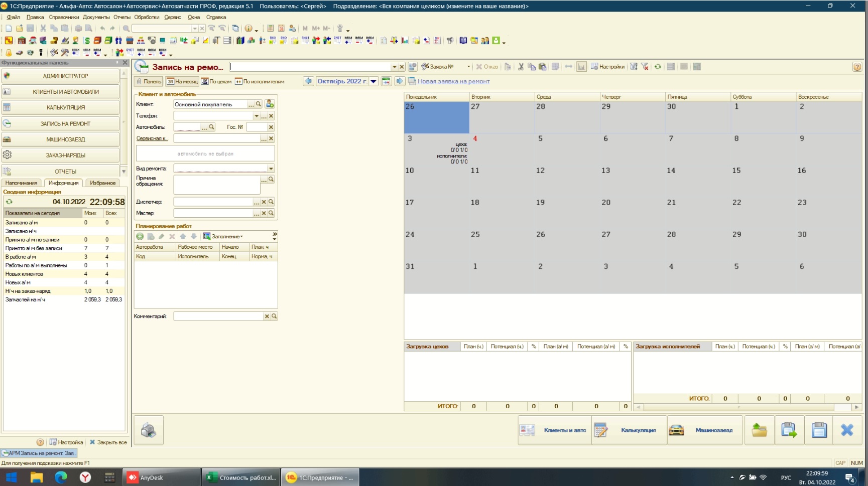Clear the Гос. № field
The height and width of the screenshot is (486, 868).
click(271, 127)
